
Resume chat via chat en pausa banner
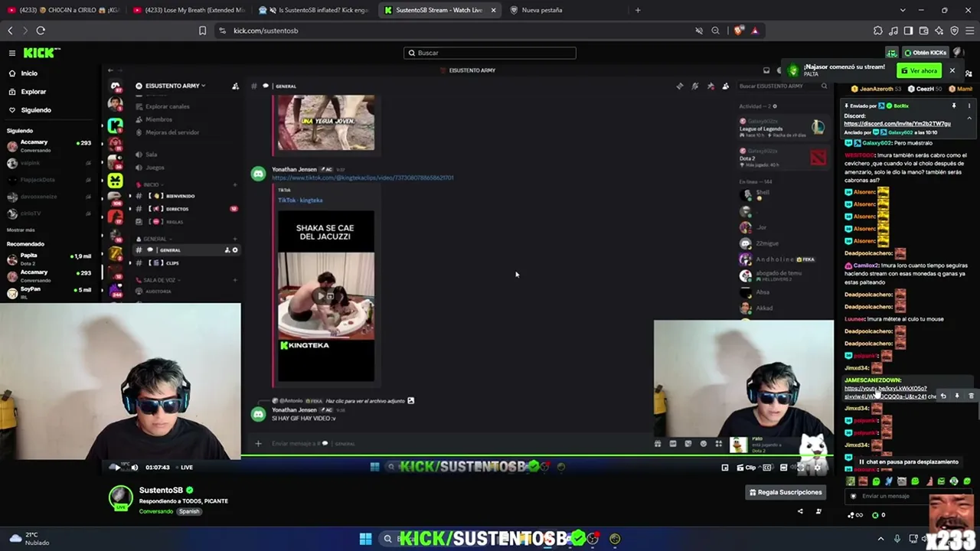click(x=908, y=462)
